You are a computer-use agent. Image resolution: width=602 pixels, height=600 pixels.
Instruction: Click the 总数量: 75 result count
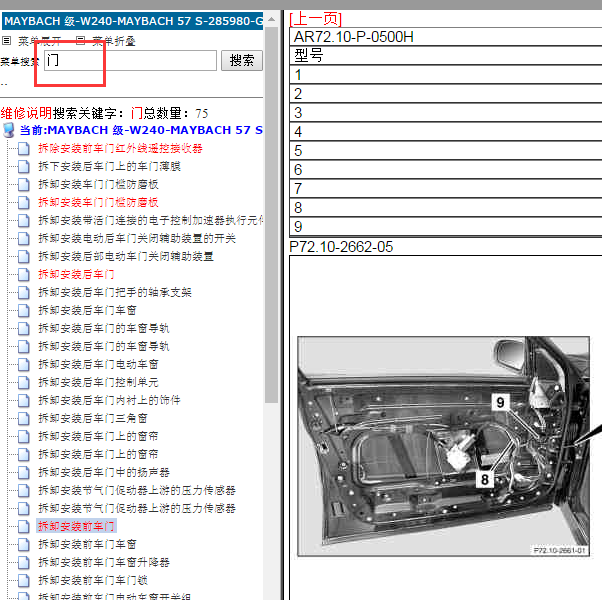pos(175,113)
